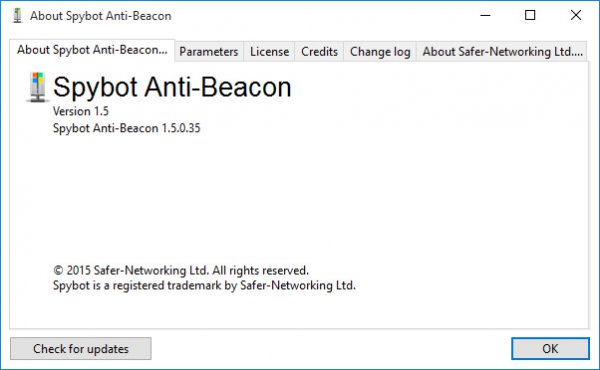Click the Spybot Anti-Beacon 1.5.0.35 build text
The image size is (600, 370).
point(127,128)
